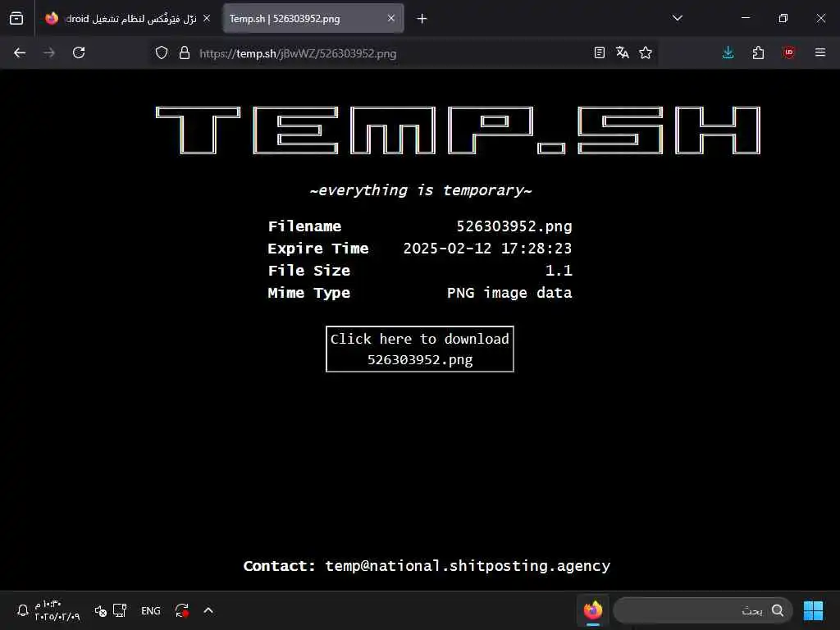Open the Windows Start menu

click(813, 610)
